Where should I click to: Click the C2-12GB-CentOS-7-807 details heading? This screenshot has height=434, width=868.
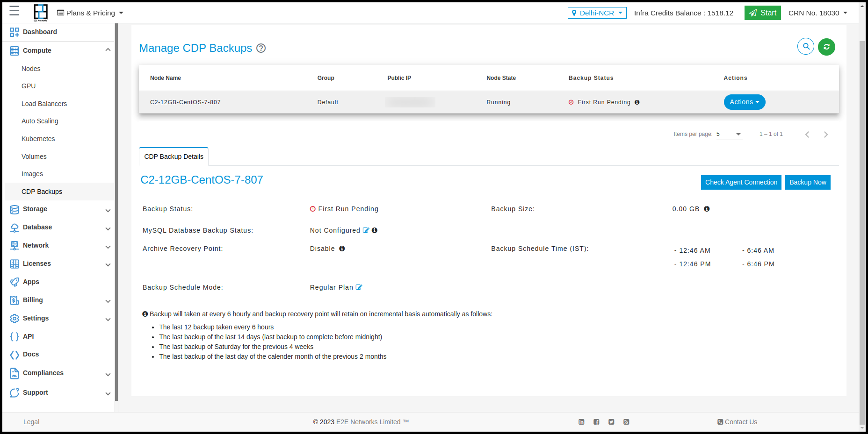202,180
